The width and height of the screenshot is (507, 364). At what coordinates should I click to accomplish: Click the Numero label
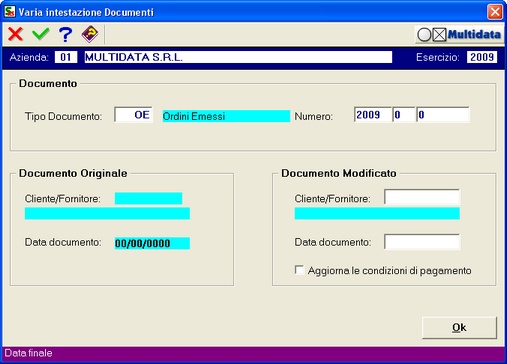[x=314, y=116]
